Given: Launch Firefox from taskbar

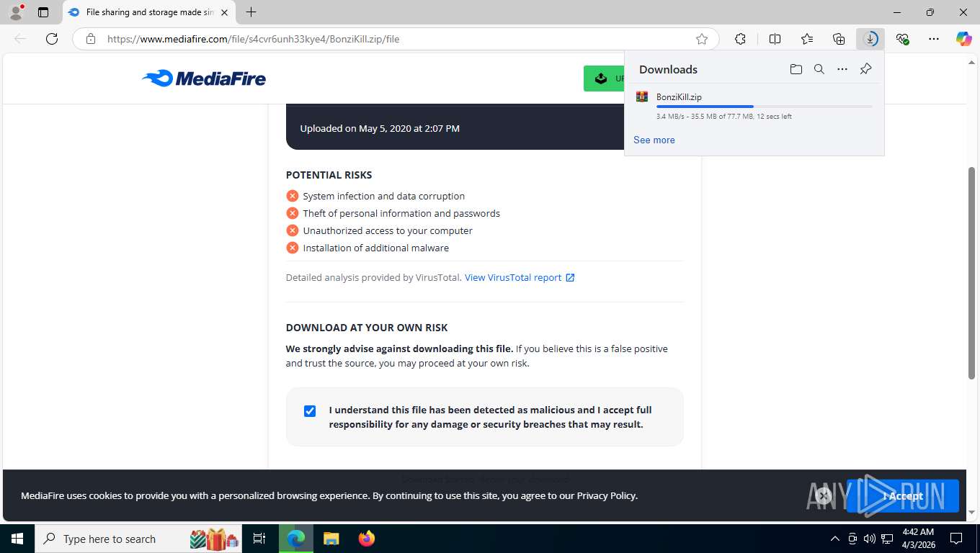Looking at the screenshot, I should click(x=366, y=539).
